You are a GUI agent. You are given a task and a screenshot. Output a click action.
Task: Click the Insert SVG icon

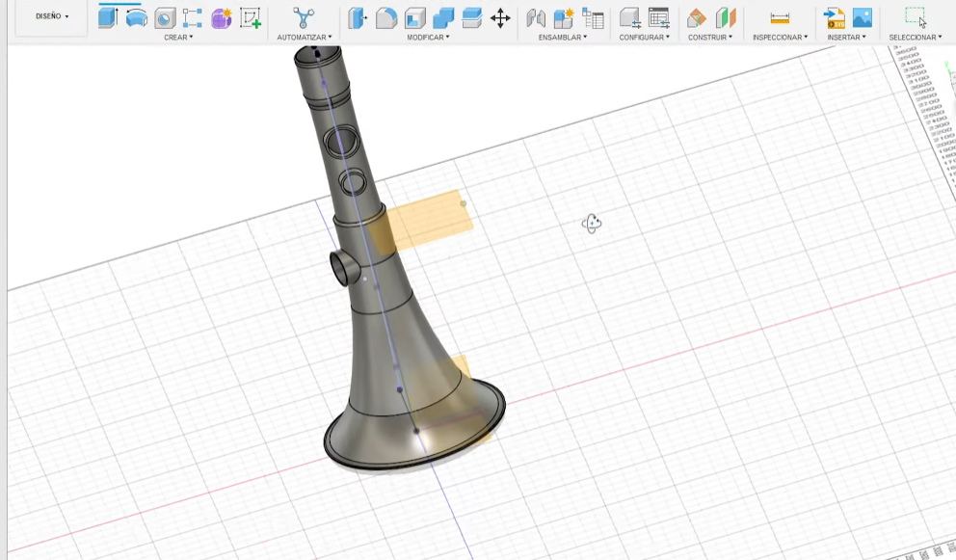coord(834,18)
